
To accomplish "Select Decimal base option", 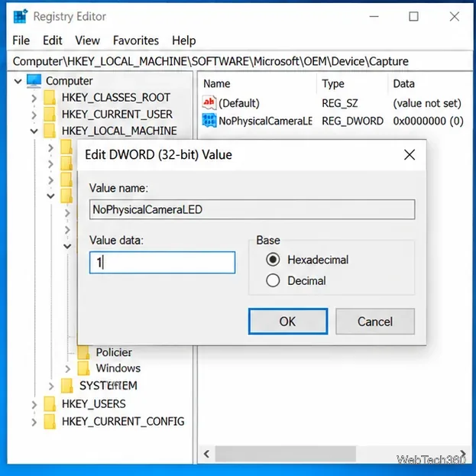I will 273,280.
